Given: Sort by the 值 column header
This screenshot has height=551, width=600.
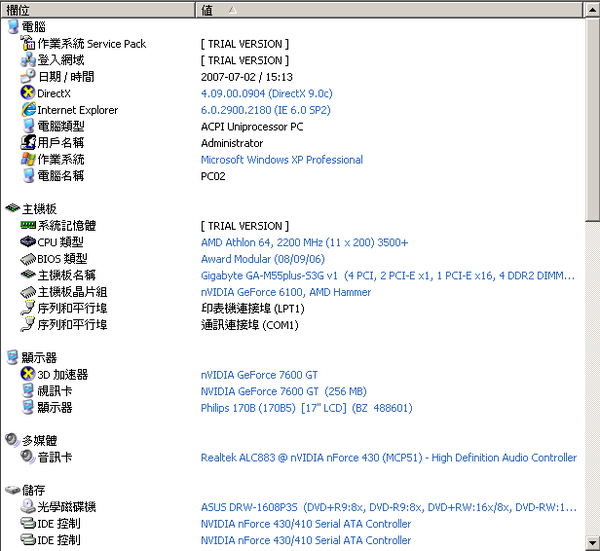Looking at the screenshot, I should (x=389, y=10).
